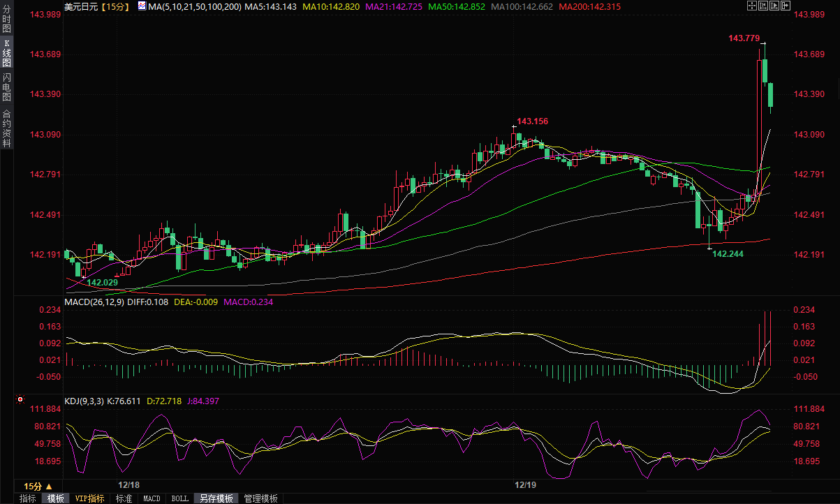Open the 闪电图 side tab
840x504 pixels.
click(6, 87)
